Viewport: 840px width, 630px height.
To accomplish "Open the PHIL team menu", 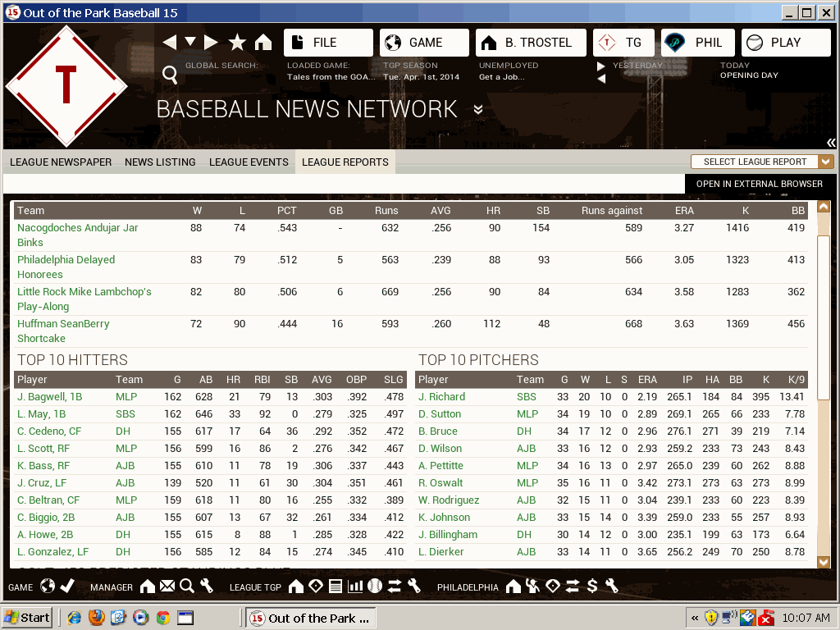I will 698,43.
